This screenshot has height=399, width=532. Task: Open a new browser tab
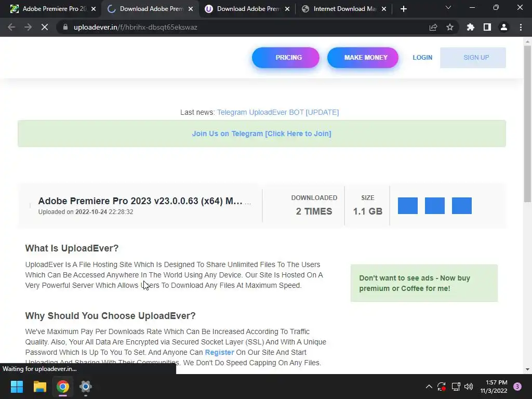[403, 9]
